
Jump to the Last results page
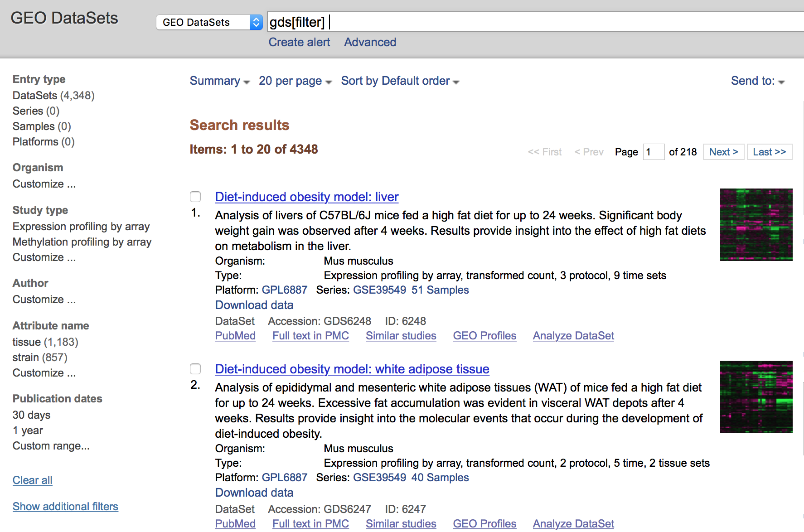769,152
